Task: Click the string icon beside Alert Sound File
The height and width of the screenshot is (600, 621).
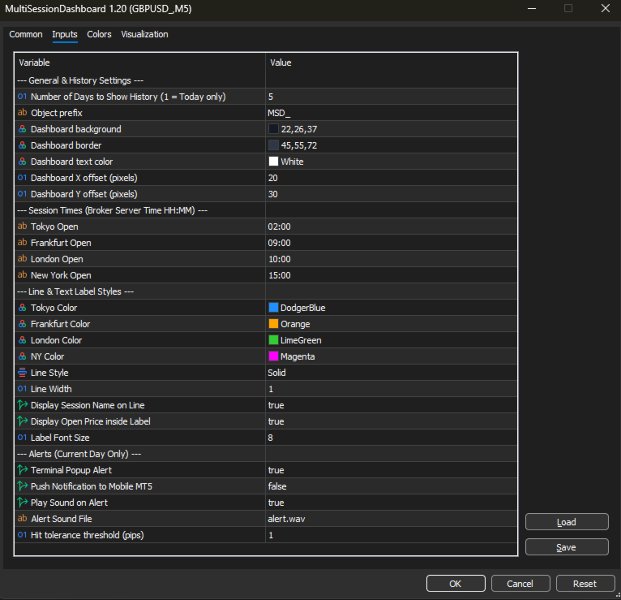Action: click(x=22, y=518)
